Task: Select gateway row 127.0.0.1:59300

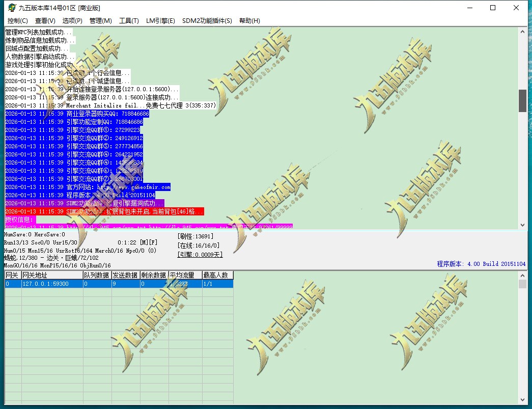Action: point(119,284)
